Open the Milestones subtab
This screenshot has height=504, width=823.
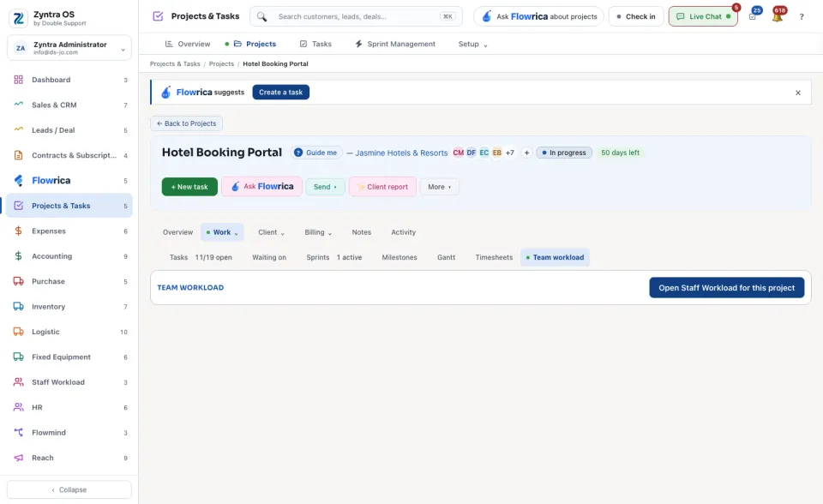[399, 257]
